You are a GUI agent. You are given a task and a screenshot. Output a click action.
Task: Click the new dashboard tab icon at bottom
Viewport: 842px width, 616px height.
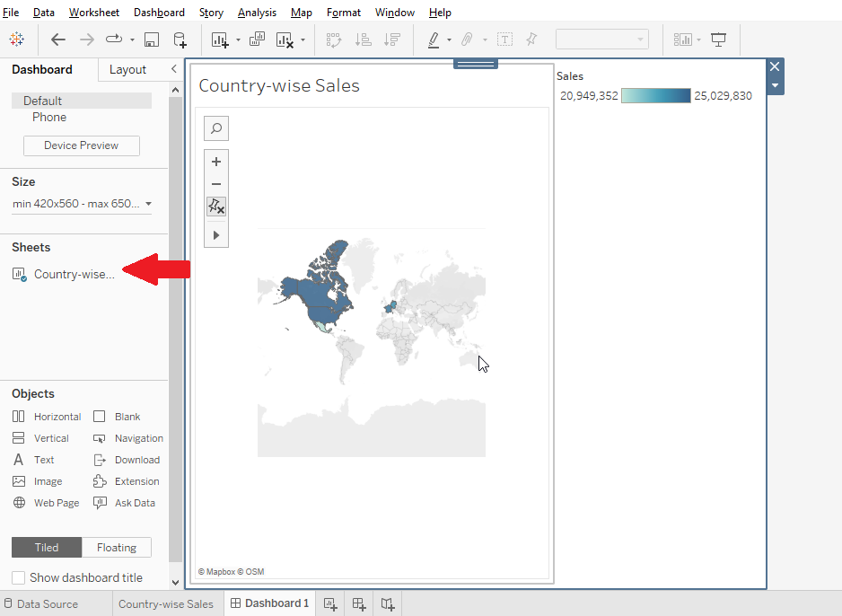(359, 604)
